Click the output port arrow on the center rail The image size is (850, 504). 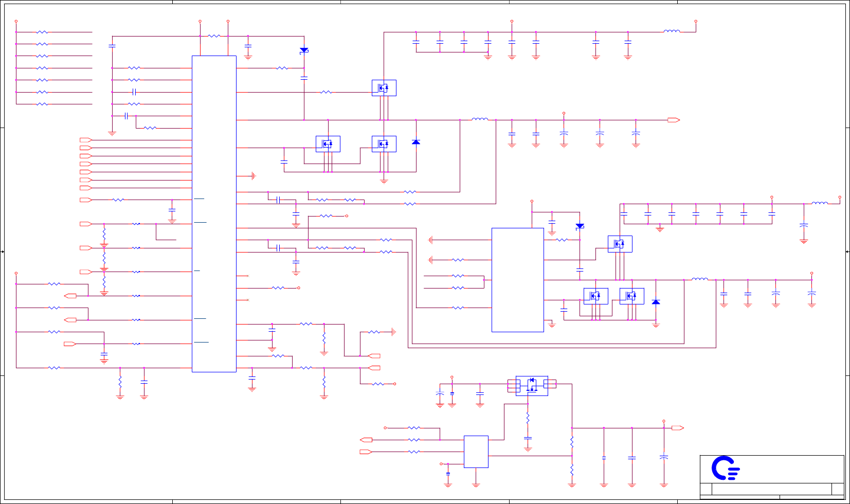click(674, 120)
